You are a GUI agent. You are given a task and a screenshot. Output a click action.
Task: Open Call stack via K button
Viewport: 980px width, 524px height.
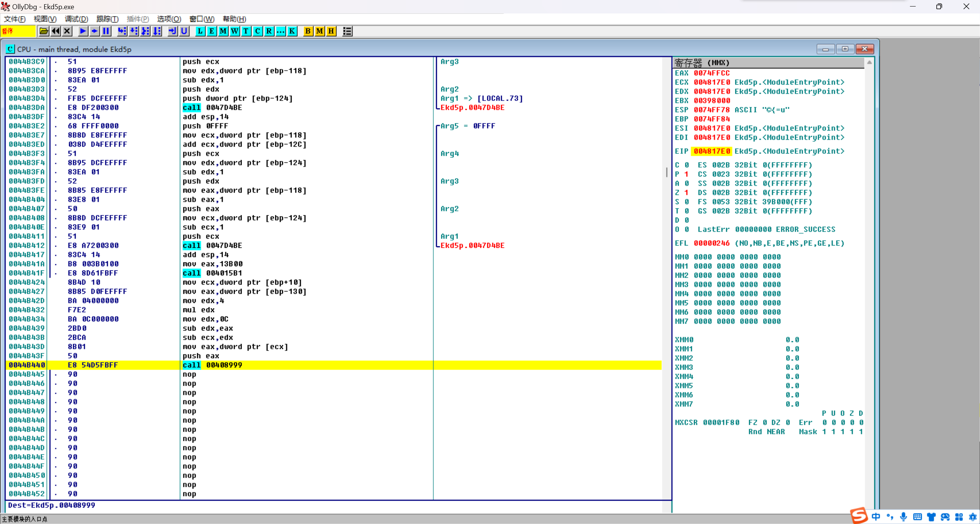(292, 31)
